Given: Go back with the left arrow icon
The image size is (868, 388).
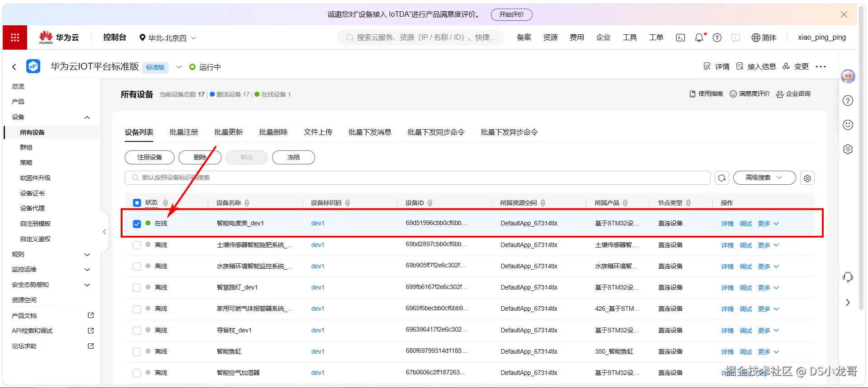Looking at the screenshot, I should [x=14, y=67].
